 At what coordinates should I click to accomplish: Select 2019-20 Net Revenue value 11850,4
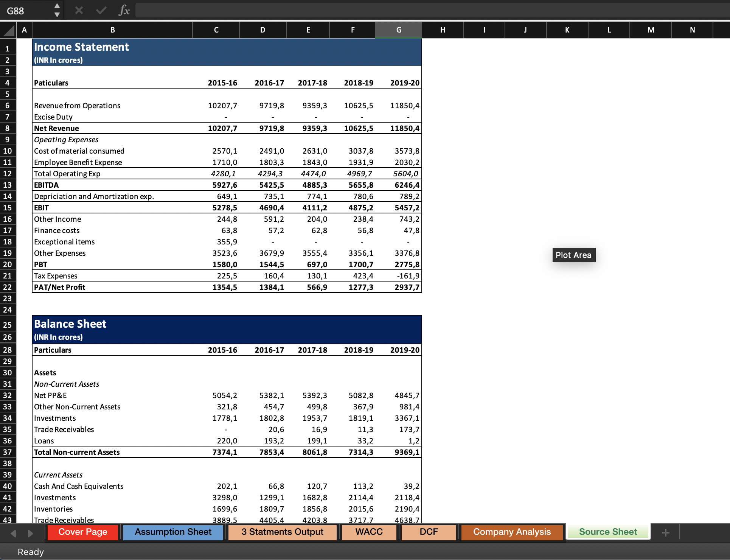click(405, 128)
